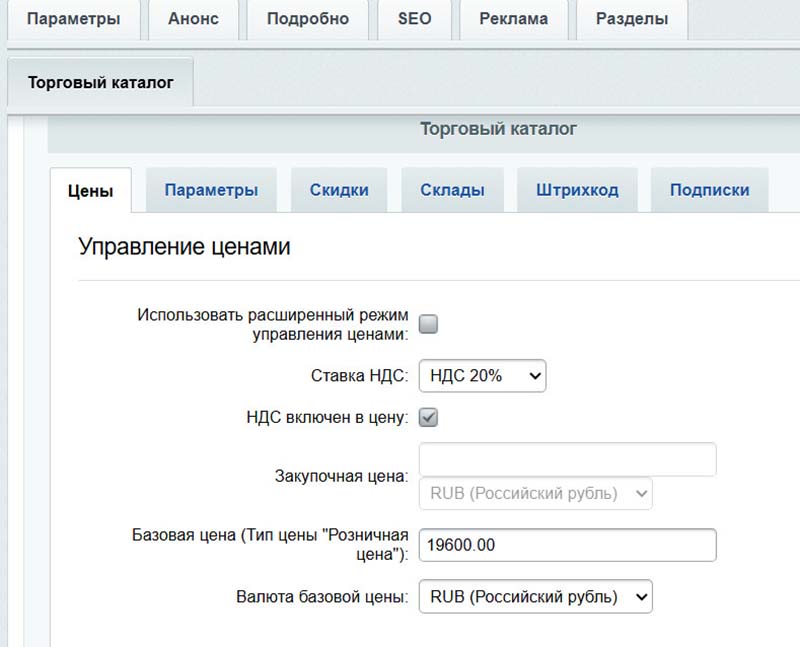Open the Разделы tab
Image resolution: width=800 pixels, height=647 pixels.
(632, 18)
